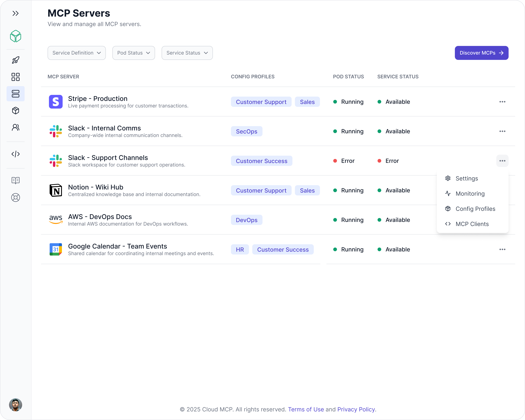Image resolution: width=525 pixels, height=420 pixels.
Task: Open the dashboard grid sidebar icon
Action: click(x=16, y=77)
